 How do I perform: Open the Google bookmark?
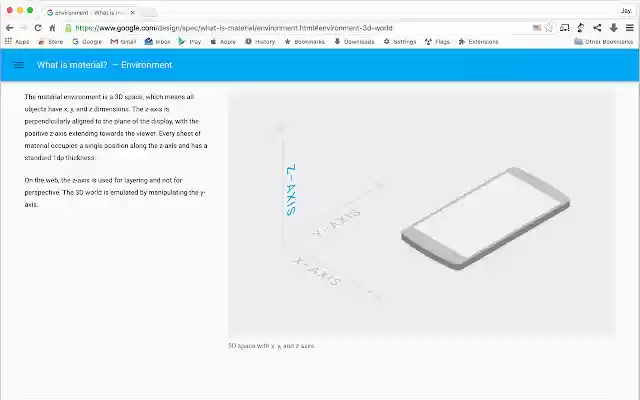[87, 41]
